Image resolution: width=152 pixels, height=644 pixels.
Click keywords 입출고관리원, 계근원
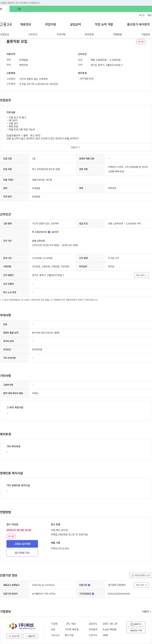tap(42, 180)
